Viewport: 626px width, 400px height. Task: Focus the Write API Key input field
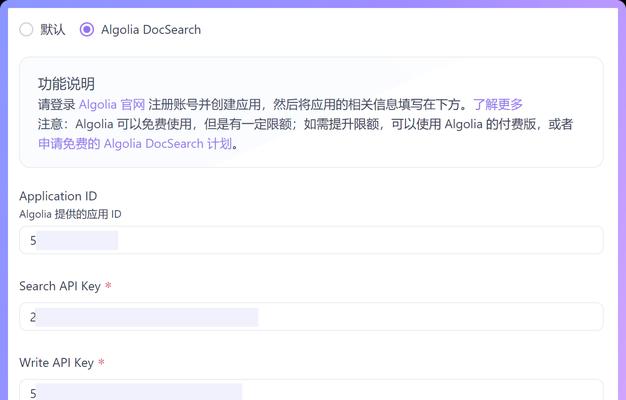coord(311,390)
